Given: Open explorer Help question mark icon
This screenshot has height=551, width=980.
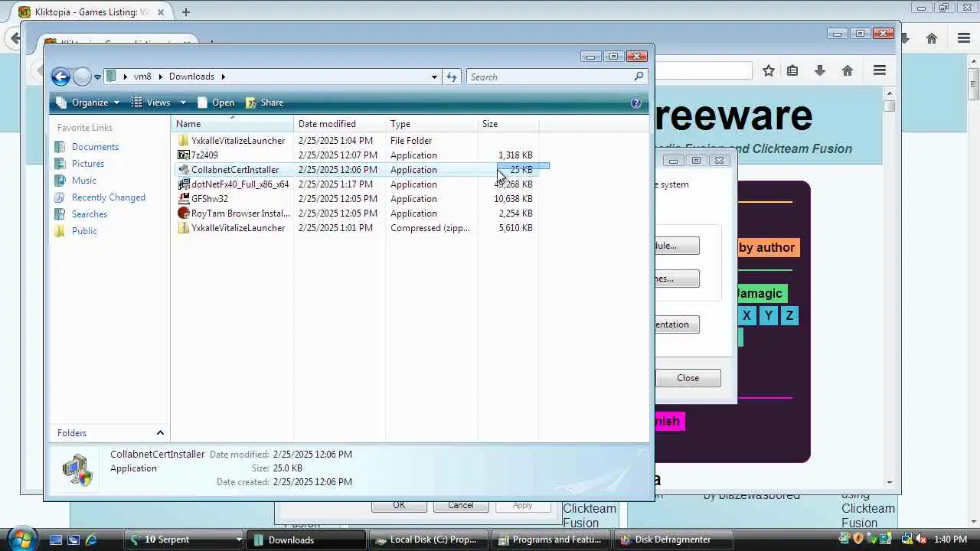Looking at the screenshot, I should 635,103.
